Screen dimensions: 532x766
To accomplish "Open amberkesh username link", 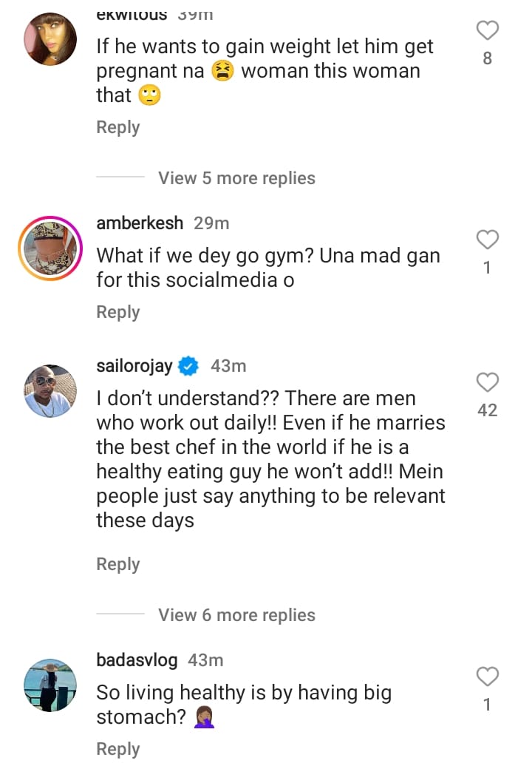I will (x=140, y=223).
